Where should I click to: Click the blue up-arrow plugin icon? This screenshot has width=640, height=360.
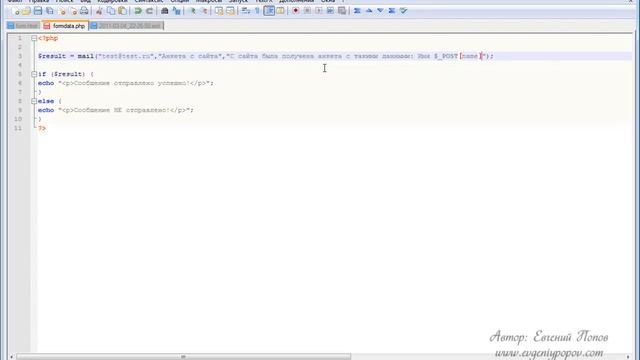[369, 11]
